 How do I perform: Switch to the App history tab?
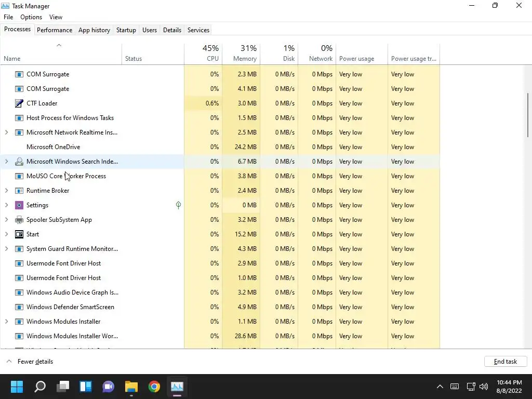pyautogui.click(x=95, y=30)
